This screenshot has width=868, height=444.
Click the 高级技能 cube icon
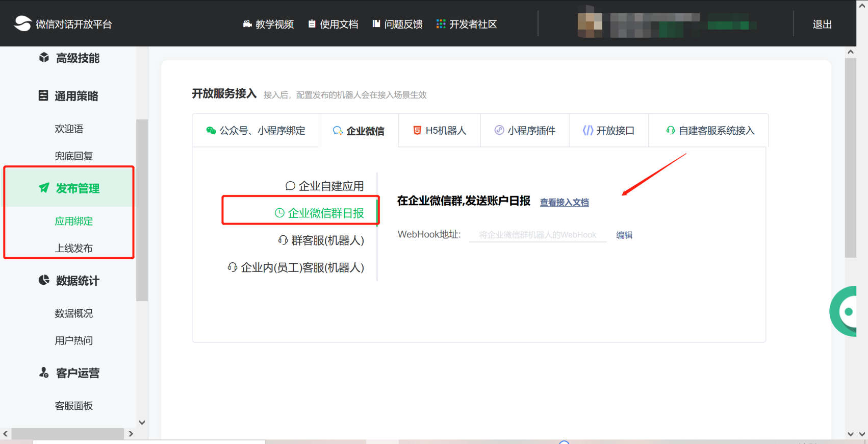click(44, 58)
